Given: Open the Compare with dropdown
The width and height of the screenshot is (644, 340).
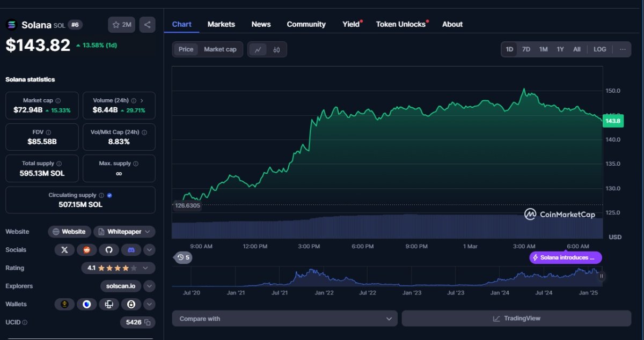Looking at the screenshot, I should pyautogui.click(x=285, y=319).
